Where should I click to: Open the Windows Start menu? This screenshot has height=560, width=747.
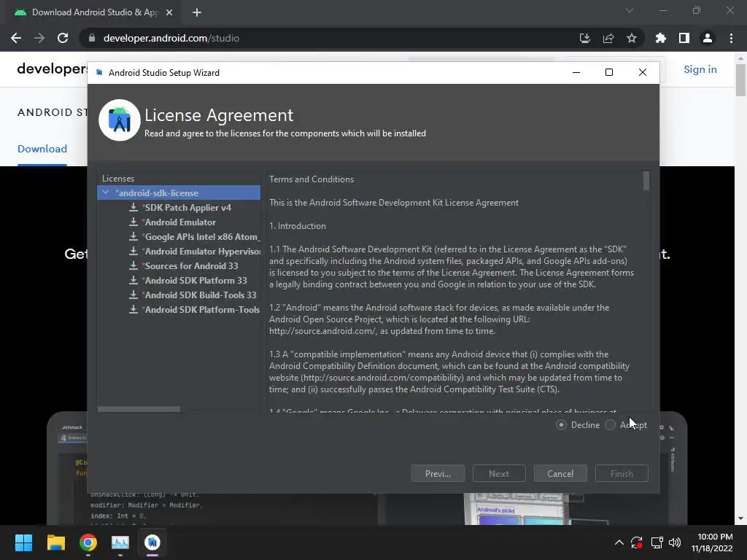(x=24, y=542)
